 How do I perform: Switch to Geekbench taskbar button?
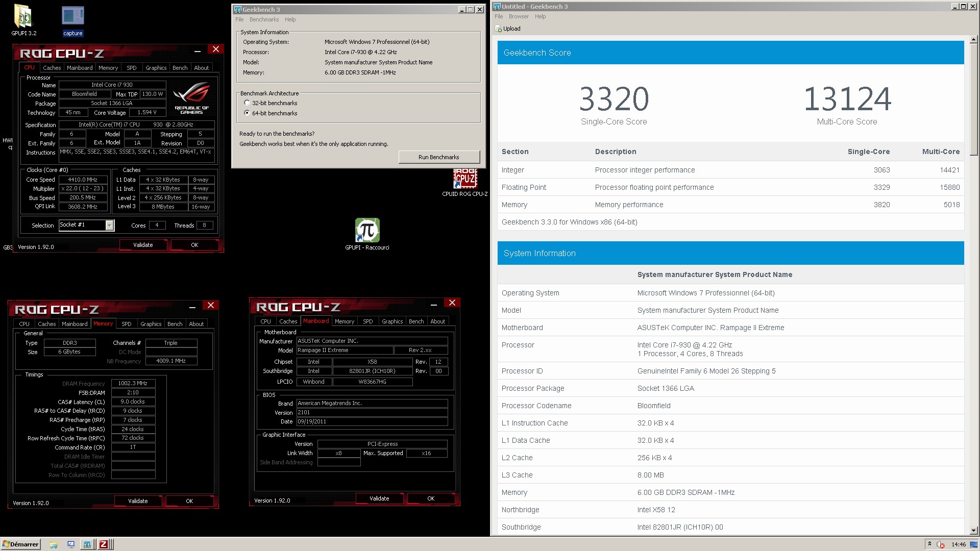[x=87, y=544]
